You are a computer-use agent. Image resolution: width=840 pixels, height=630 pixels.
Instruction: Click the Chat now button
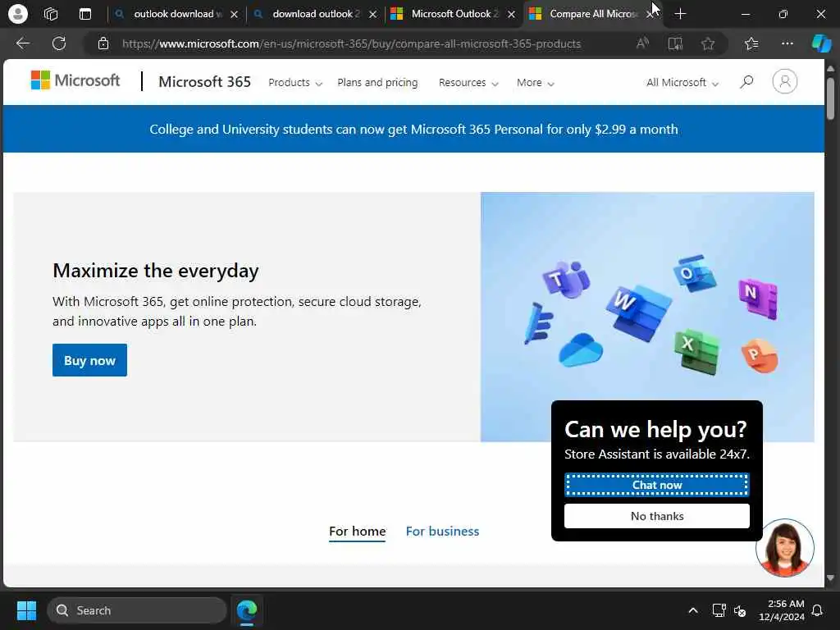(x=657, y=485)
